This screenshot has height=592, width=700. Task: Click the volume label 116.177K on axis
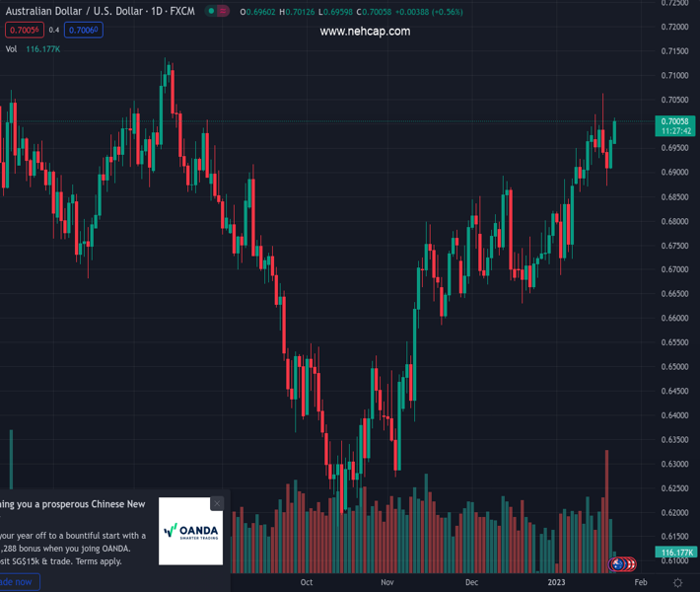pyautogui.click(x=675, y=553)
